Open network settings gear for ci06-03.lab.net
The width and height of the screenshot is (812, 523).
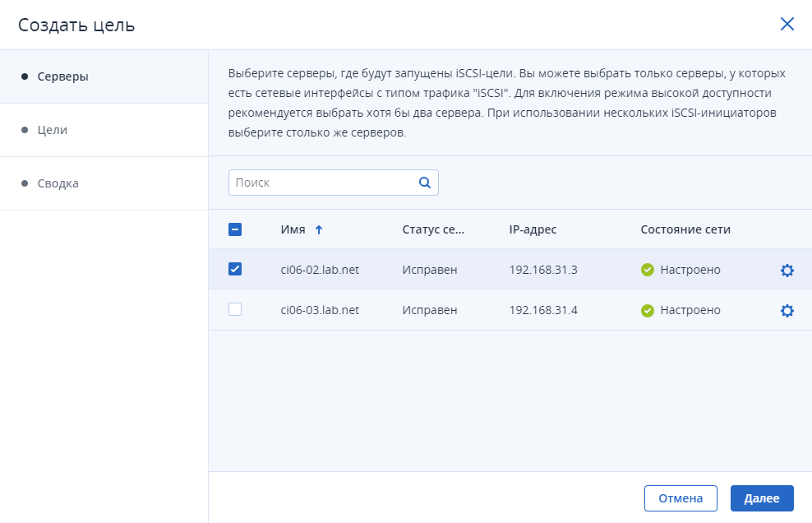(787, 311)
